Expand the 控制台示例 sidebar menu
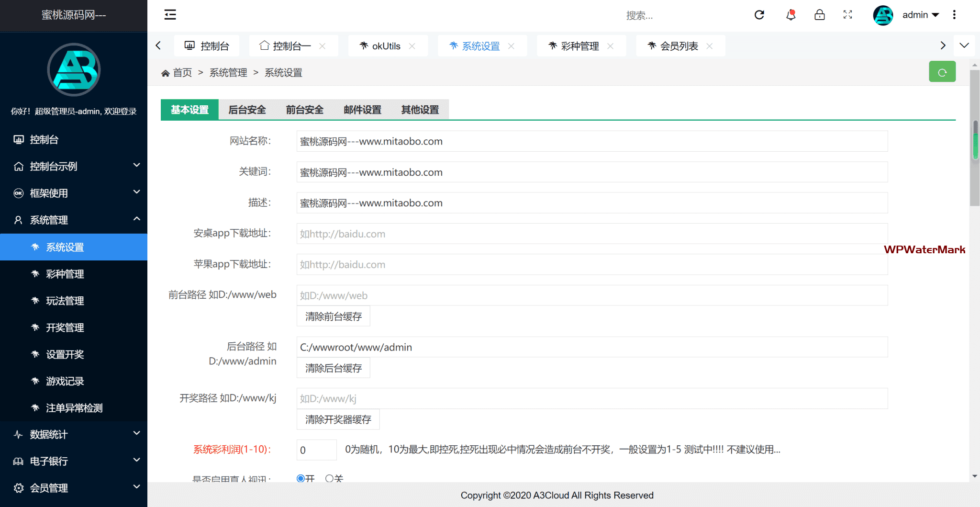Image resolution: width=980 pixels, height=507 pixels. tap(74, 166)
